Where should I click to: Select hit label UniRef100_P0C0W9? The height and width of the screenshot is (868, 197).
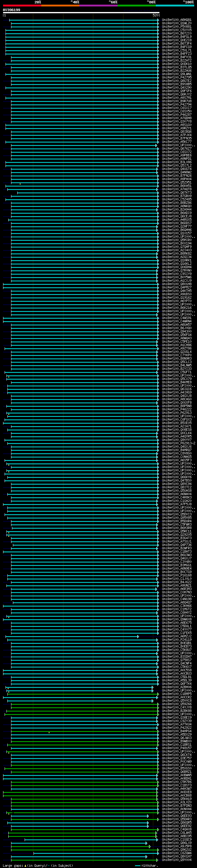(x=176, y=761)
